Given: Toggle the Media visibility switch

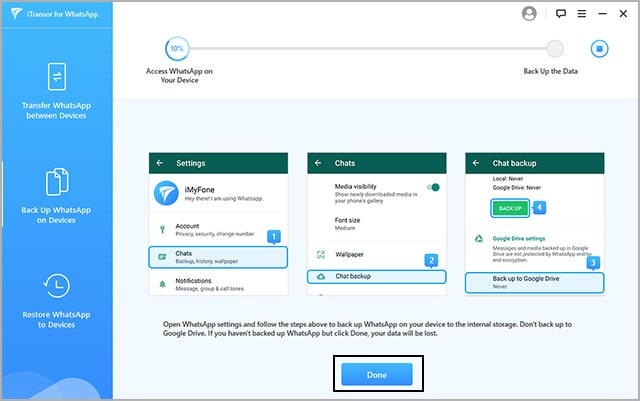Looking at the screenshot, I should click(433, 187).
